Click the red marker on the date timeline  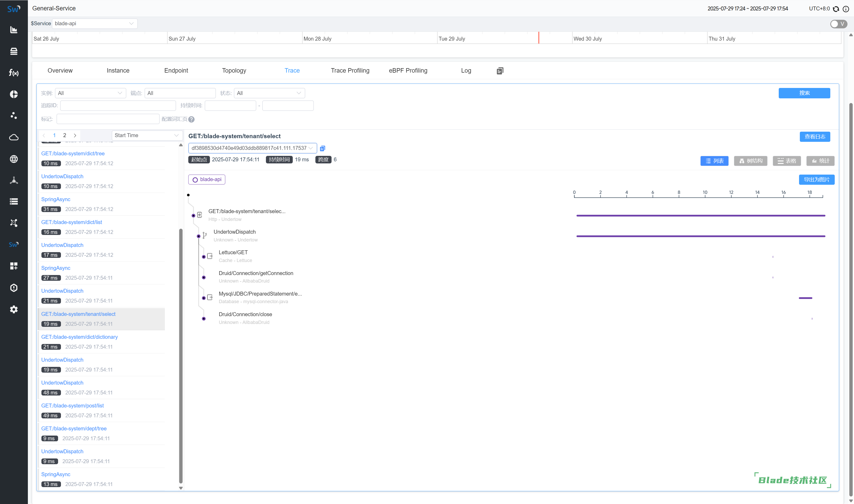coord(539,38)
